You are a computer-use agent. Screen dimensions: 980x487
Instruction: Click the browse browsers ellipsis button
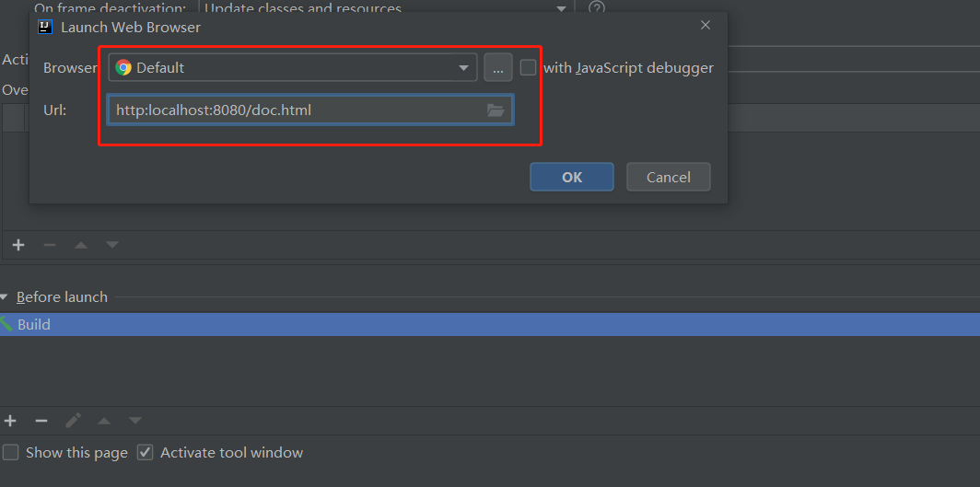coord(498,67)
